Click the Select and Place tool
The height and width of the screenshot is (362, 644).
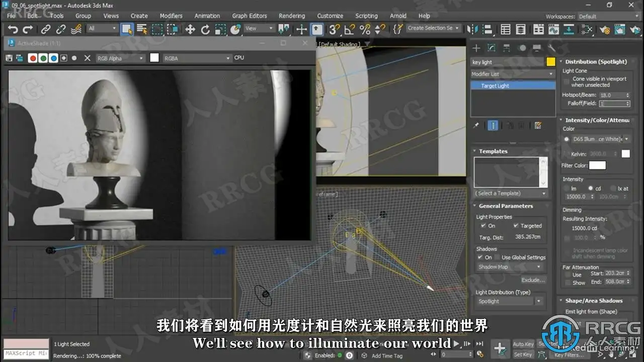point(235,29)
